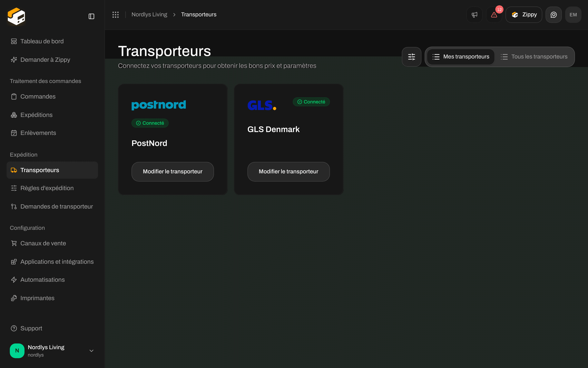Collapse the sidebar panel icon

91,16
